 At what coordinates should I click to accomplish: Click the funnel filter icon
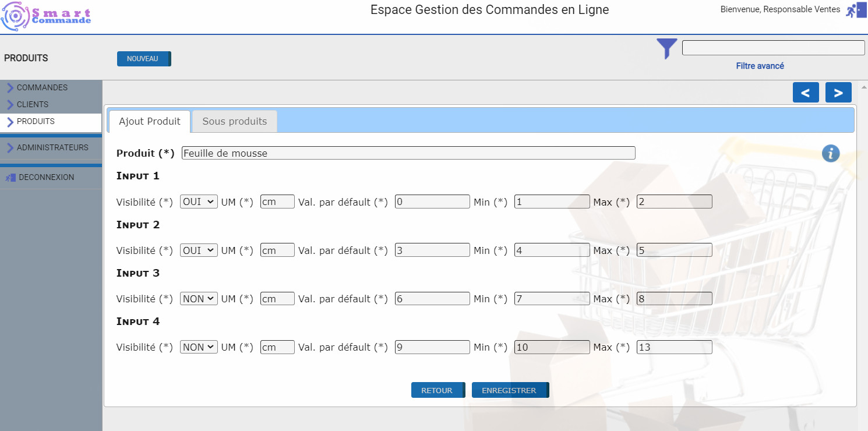tap(667, 48)
